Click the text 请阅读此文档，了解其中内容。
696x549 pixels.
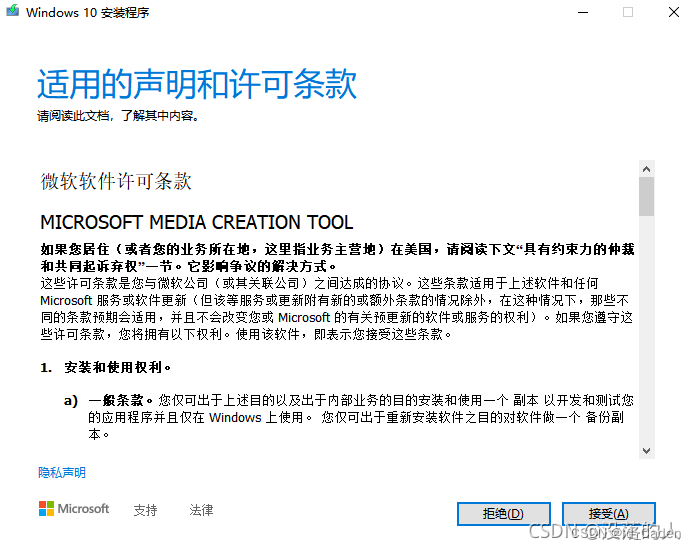coord(118,116)
